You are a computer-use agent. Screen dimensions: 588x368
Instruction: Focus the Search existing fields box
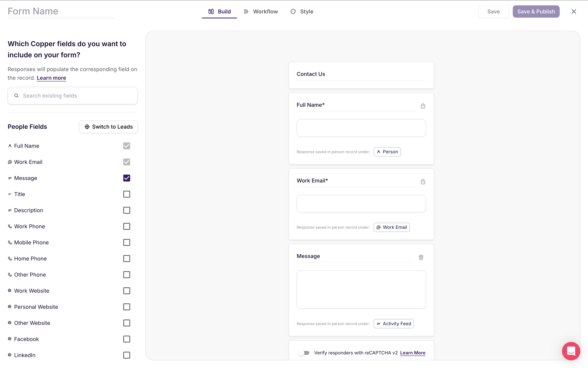click(73, 96)
